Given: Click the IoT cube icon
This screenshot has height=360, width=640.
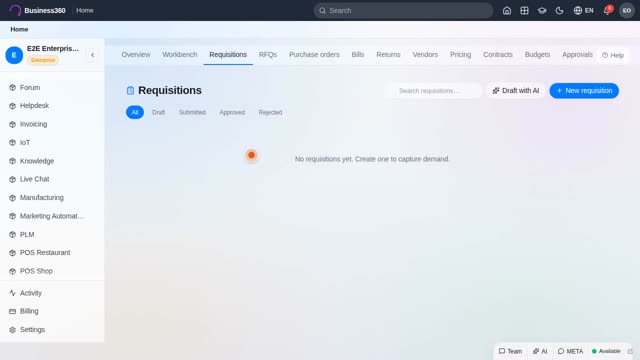Looking at the screenshot, I should 12,143.
